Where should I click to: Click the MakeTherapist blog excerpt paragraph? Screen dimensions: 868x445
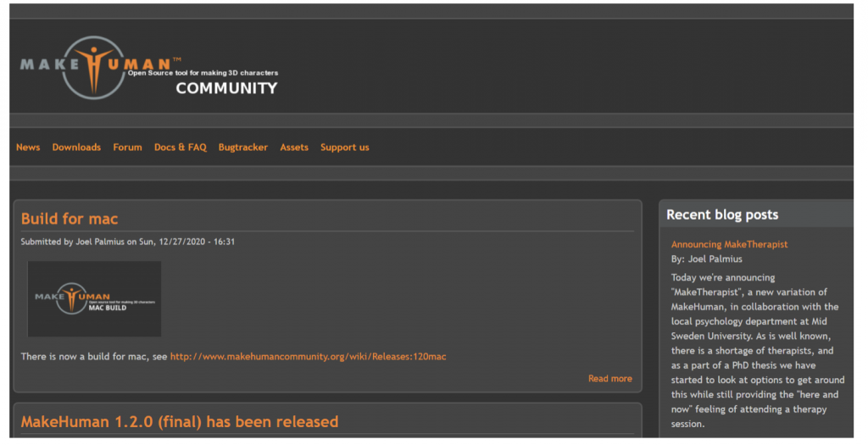(754, 350)
